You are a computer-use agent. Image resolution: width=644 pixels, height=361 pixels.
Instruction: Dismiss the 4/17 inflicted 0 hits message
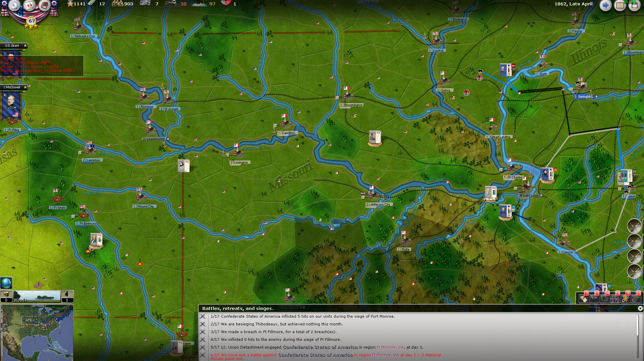coord(203,340)
